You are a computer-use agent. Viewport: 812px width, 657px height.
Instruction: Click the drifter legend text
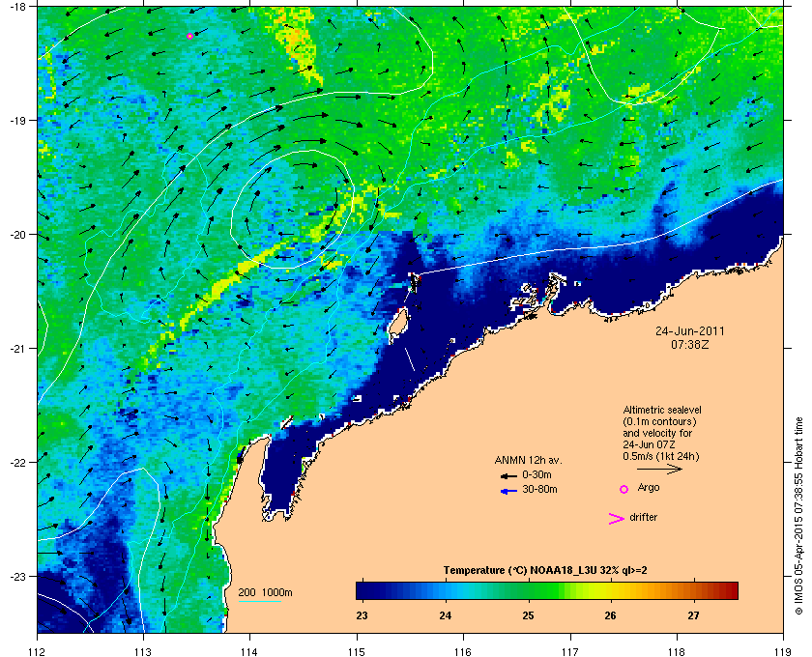tap(643, 517)
